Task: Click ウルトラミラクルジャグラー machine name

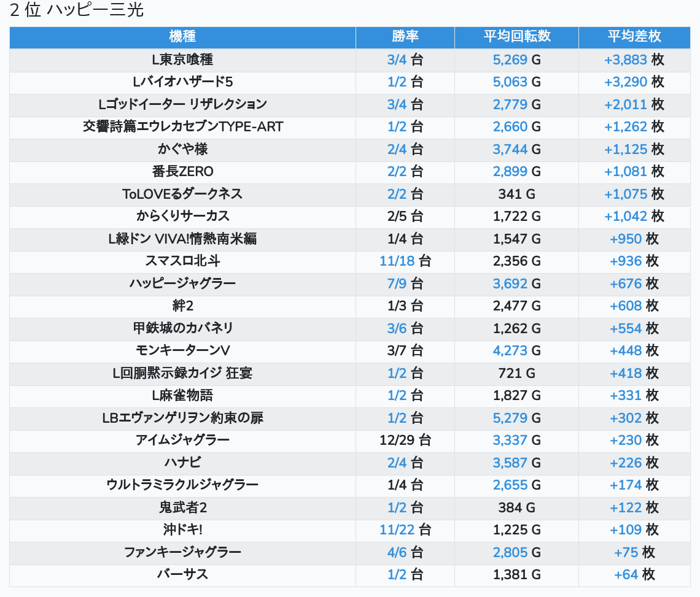Action: point(182,485)
